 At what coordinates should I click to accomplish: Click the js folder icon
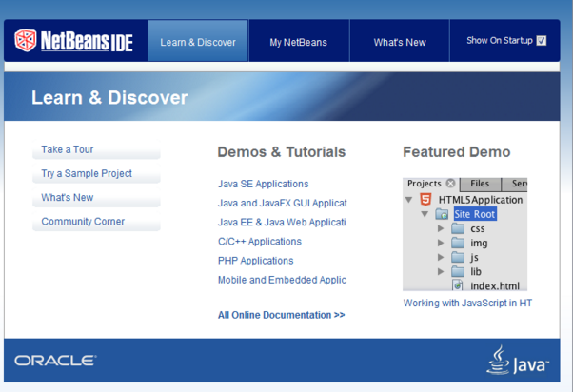tap(458, 257)
